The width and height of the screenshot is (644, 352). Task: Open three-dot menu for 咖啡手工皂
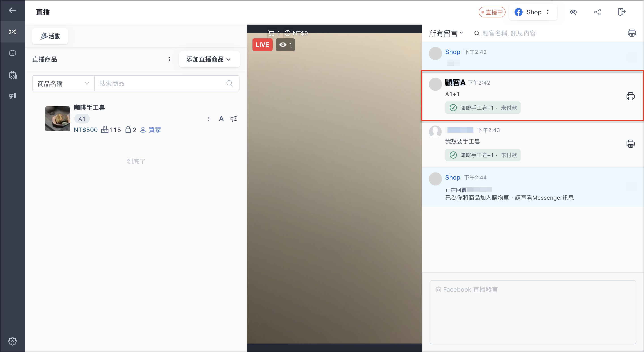coord(209,119)
